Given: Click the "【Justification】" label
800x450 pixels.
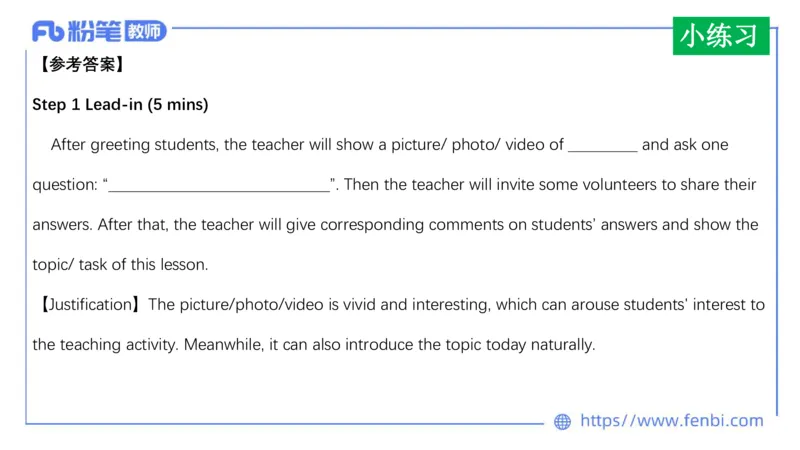Looking at the screenshot, I should coord(88,305).
